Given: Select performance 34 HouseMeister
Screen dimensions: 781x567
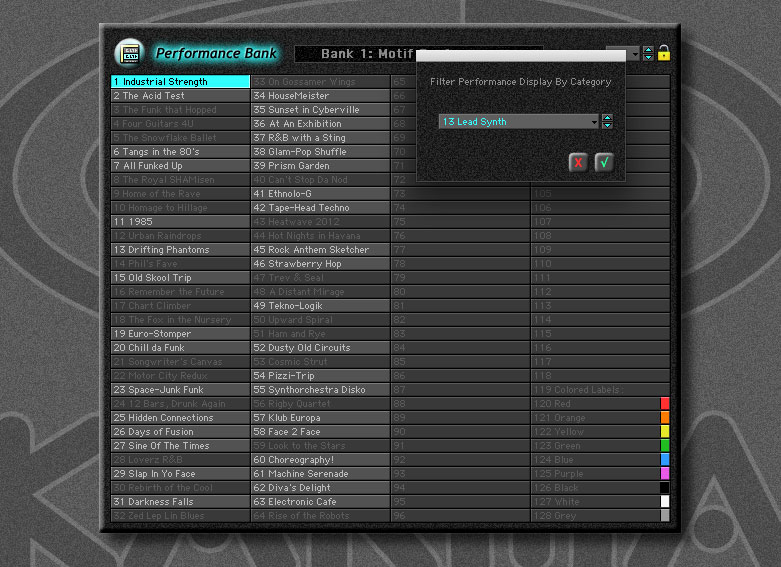Looking at the screenshot, I should coord(320,96).
